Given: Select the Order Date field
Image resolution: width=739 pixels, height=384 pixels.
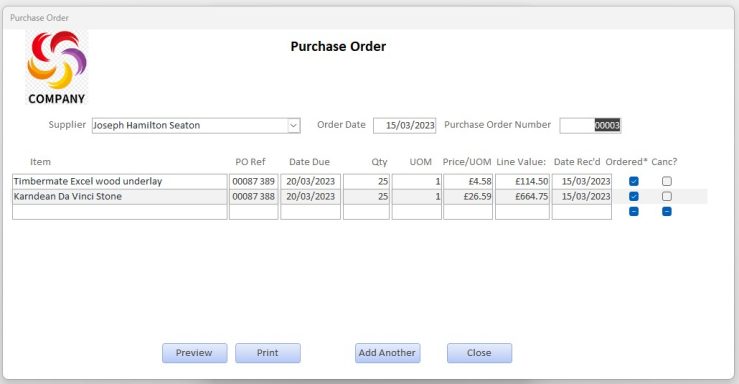Looking at the screenshot, I should coord(404,126).
